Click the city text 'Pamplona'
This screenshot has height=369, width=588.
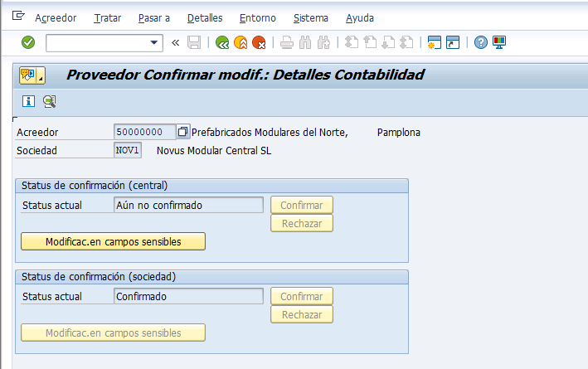click(399, 133)
